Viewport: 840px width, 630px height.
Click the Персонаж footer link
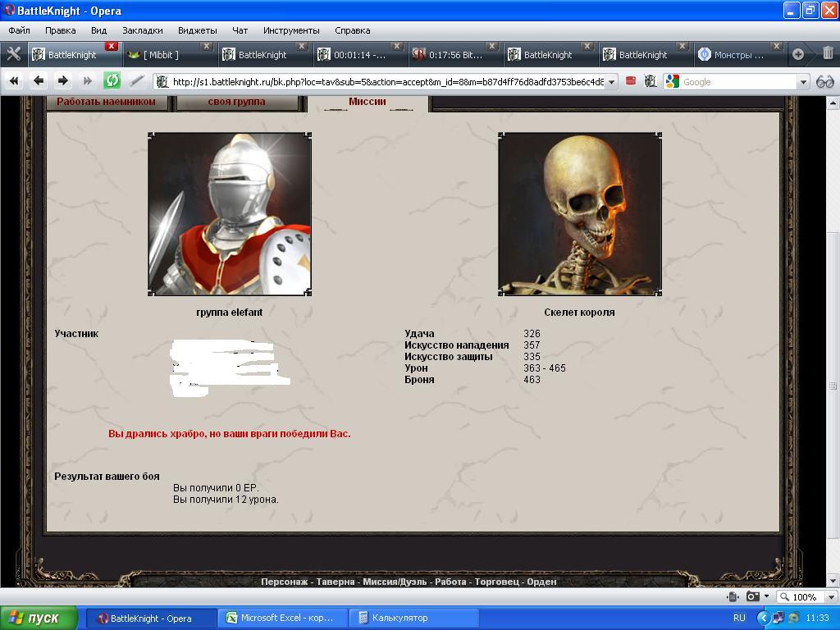(284, 582)
